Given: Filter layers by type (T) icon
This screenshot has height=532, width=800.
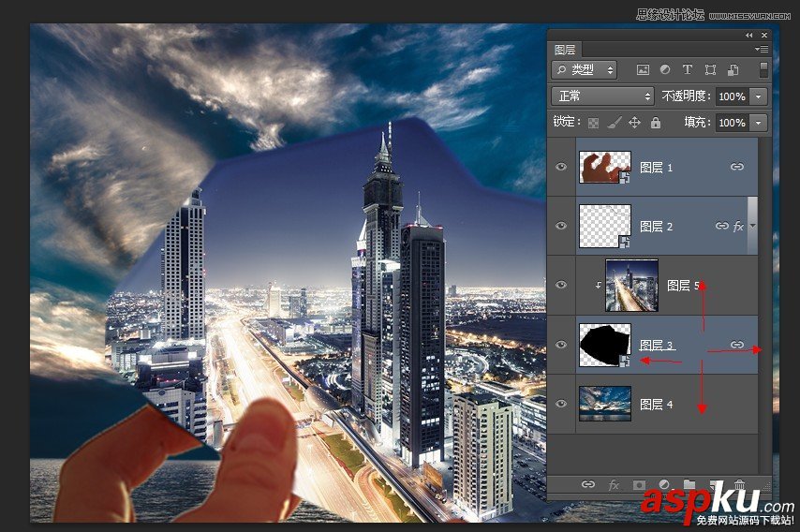Looking at the screenshot, I should tap(688, 69).
